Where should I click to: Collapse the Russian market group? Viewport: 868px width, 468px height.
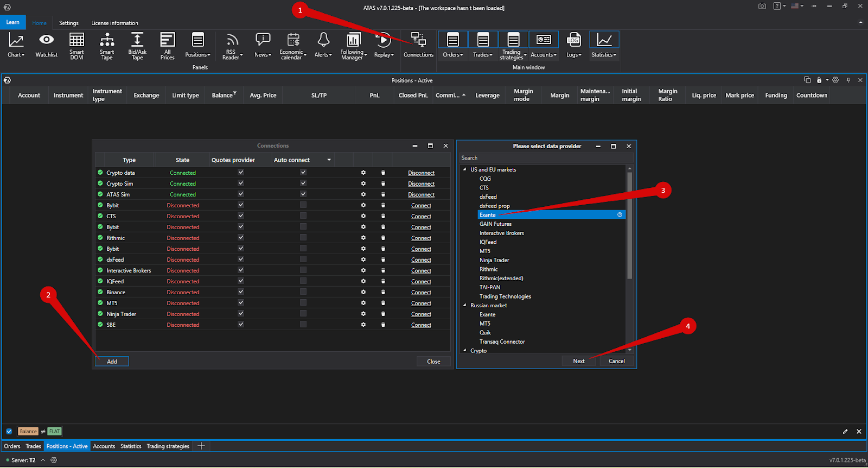click(464, 305)
